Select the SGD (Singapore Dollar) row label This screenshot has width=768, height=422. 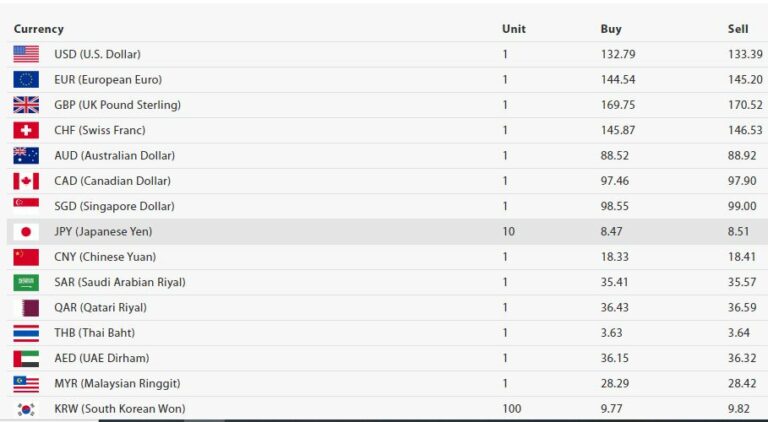click(x=114, y=206)
